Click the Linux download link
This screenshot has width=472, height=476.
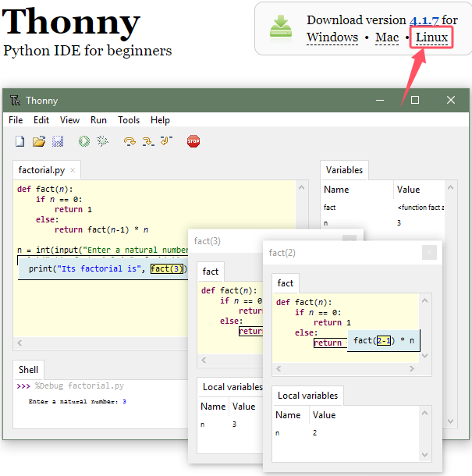click(431, 37)
